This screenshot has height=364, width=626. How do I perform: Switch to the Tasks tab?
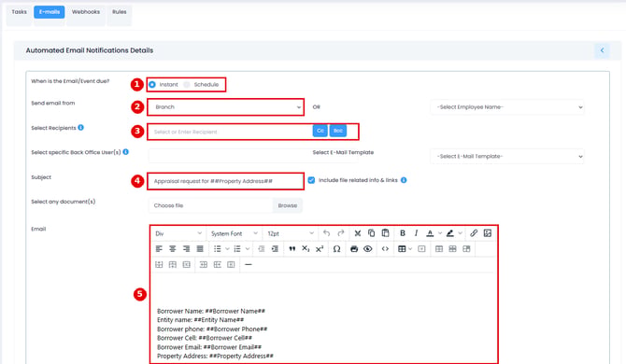coord(20,12)
